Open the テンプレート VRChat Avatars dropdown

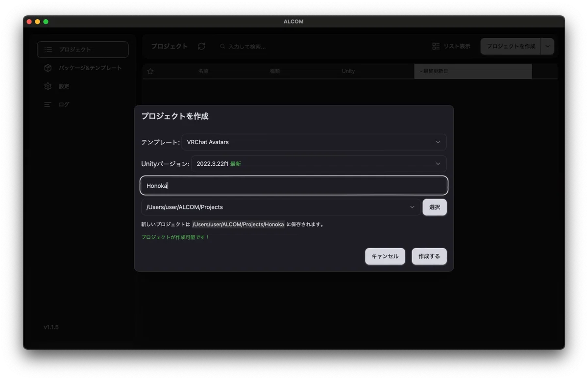coord(314,142)
